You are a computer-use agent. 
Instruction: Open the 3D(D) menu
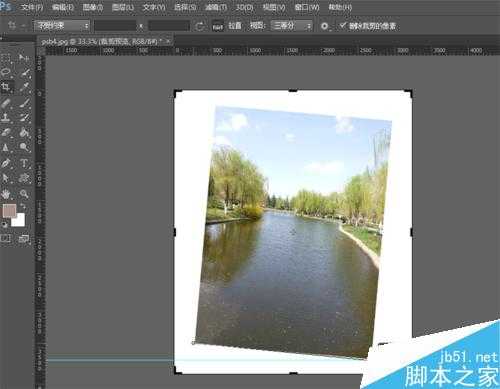[x=245, y=7]
